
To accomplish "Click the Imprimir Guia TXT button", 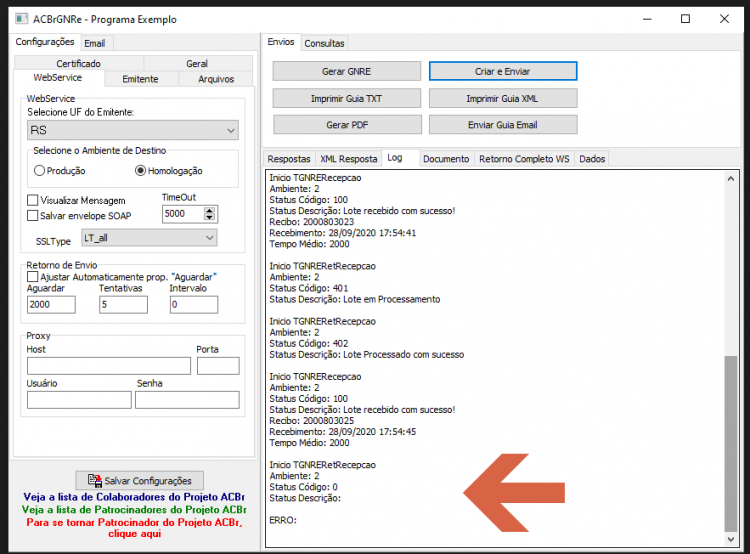I will coord(347,99).
